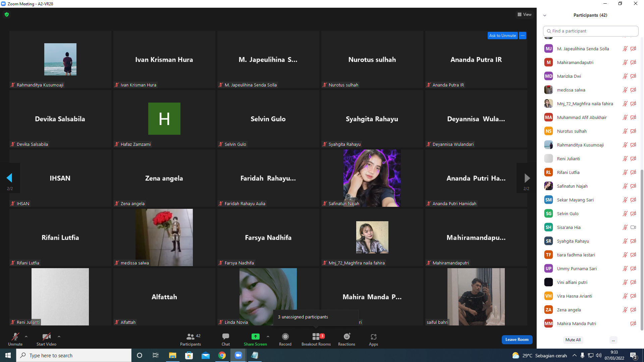Open Google Chrome from the taskbar

pyautogui.click(x=222, y=355)
